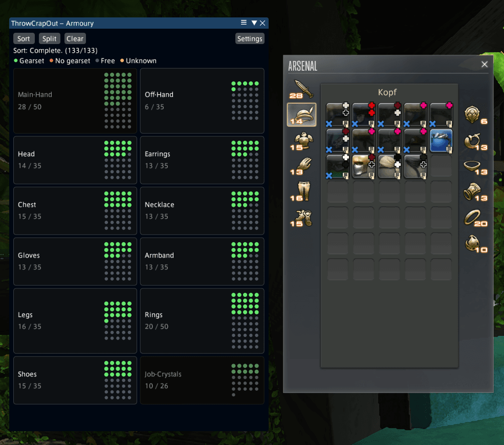Click the Sort: Complete status text
The image size is (504, 445).
[55, 51]
